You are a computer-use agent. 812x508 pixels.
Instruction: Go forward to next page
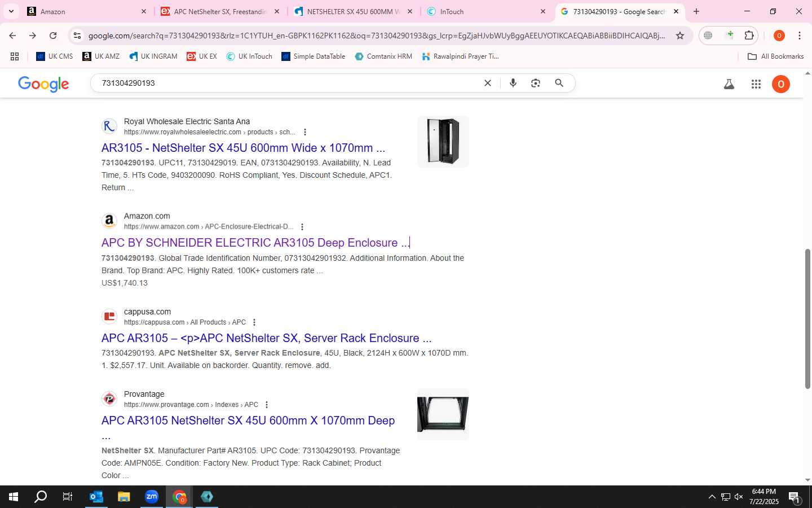tap(33, 36)
